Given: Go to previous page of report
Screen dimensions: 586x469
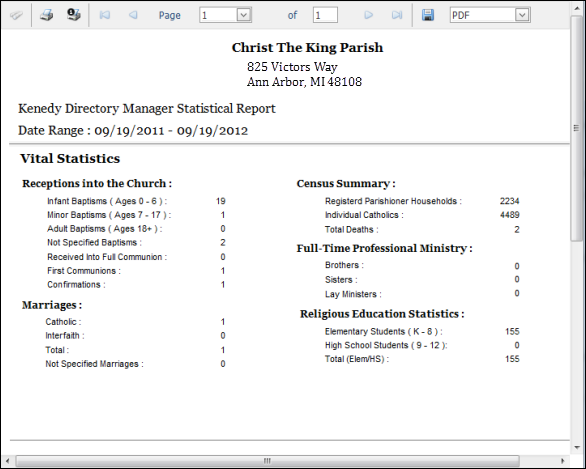Looking at the screenshot, I should [133, 15].
